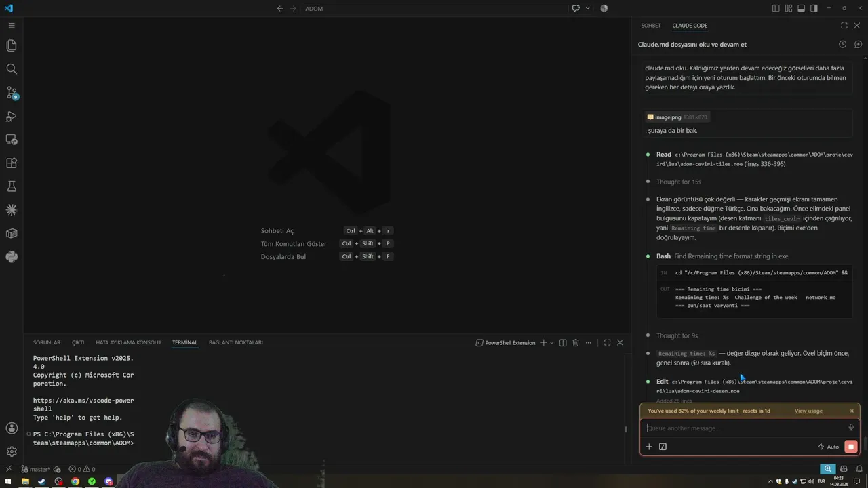
Task: Switch to the SORUNLAR panel tab
Action: (x=47, y=343)
